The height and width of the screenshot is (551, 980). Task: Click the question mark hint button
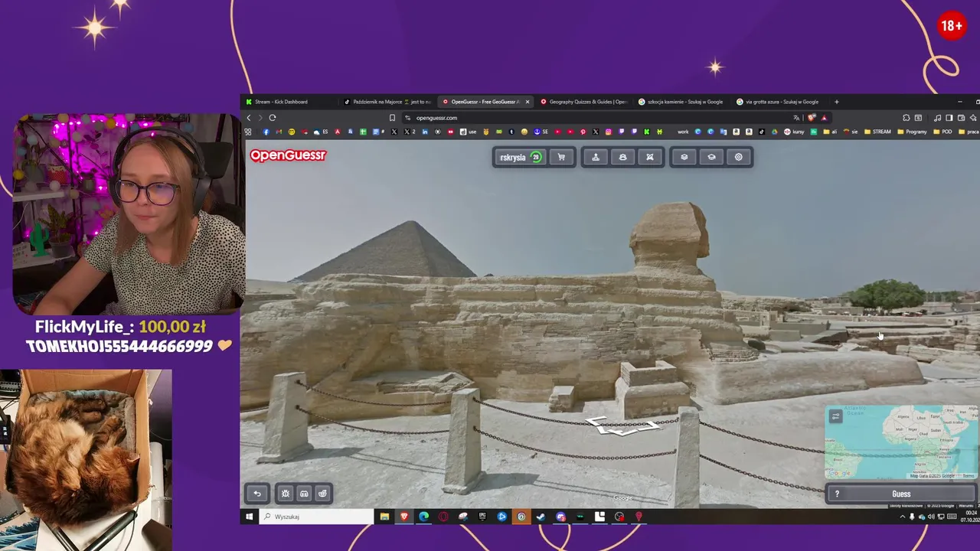click(837, 494)
